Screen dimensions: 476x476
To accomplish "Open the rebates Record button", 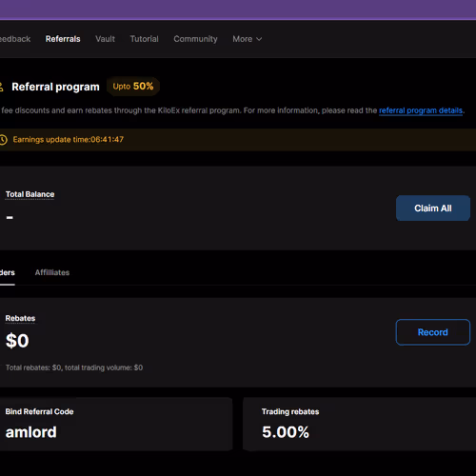I will tap(433, 332).
